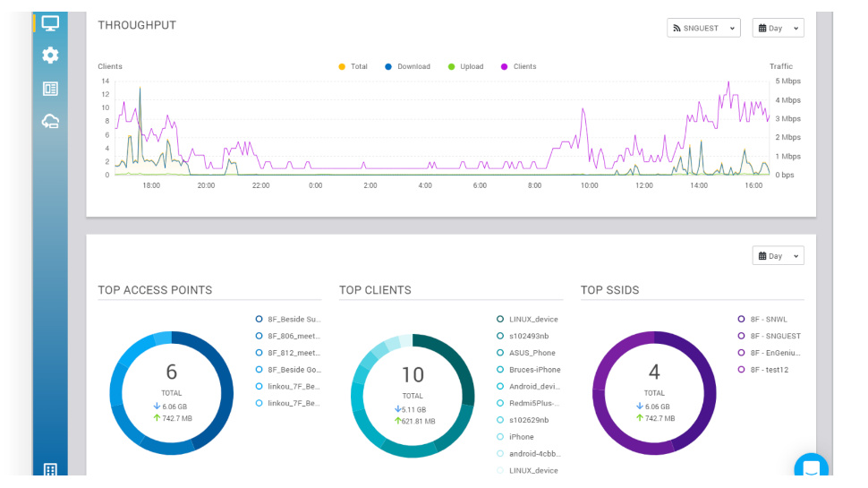Click the TOP SSIDS heading
This screenshot has height=488, width=868.
click(x=610, y=290)
